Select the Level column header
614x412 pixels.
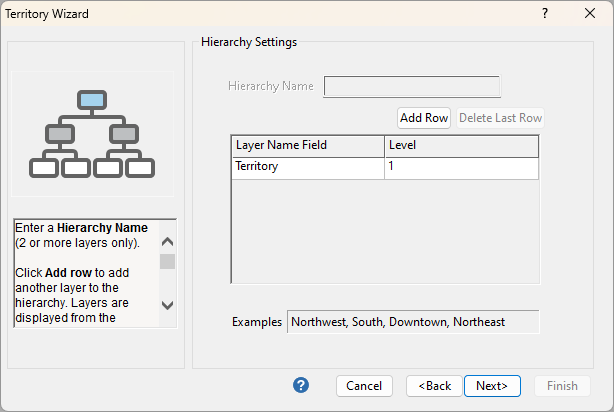pos(461,146)
